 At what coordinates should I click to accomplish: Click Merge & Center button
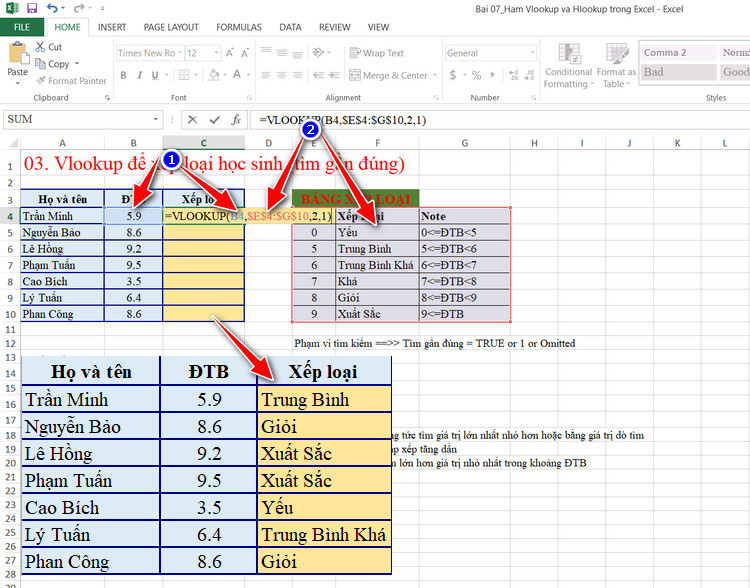pyautogui.click(x=388, y=75)
